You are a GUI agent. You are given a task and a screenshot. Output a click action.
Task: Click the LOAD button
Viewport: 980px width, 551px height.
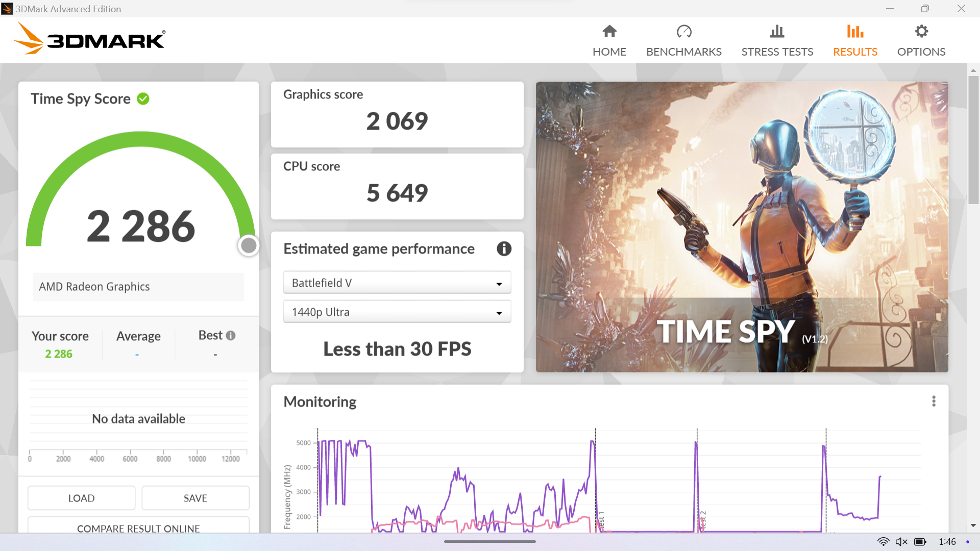coord(82,498)
